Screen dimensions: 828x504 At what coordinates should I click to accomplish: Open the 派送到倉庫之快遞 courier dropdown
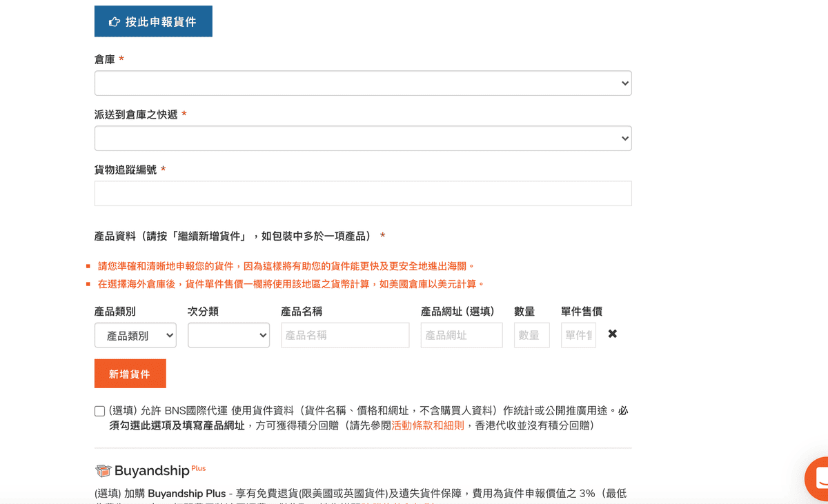coord(363,139)
